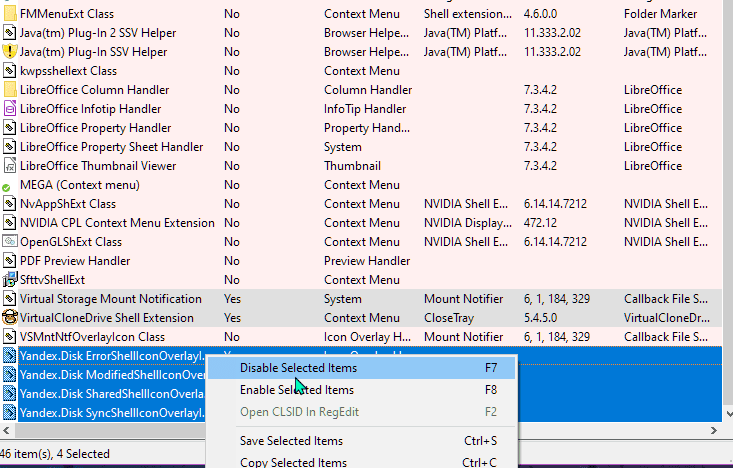The width and height of the screenshot is (733, 468).
Task: Click the Preview Handler type cell
Action: click(367, 261)
